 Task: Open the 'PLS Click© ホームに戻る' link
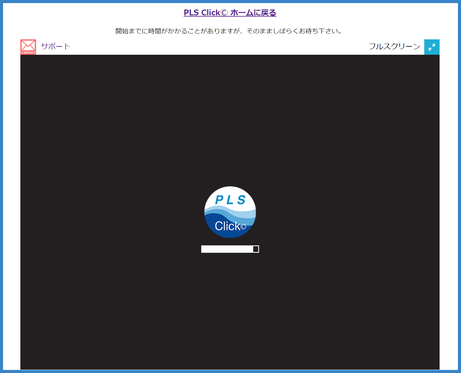pyautogui.click(x=230, y=13)
